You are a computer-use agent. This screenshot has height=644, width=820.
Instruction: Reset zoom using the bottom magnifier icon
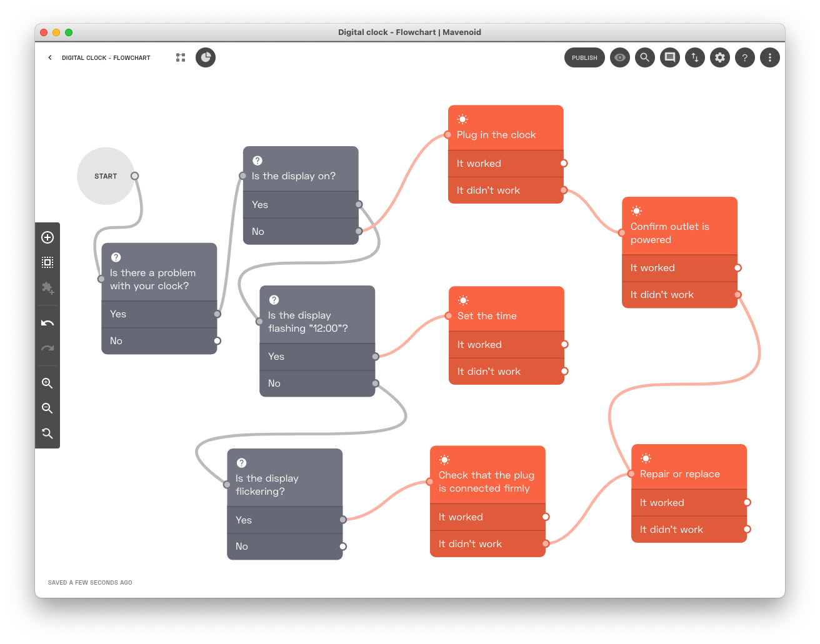(47, 433)
